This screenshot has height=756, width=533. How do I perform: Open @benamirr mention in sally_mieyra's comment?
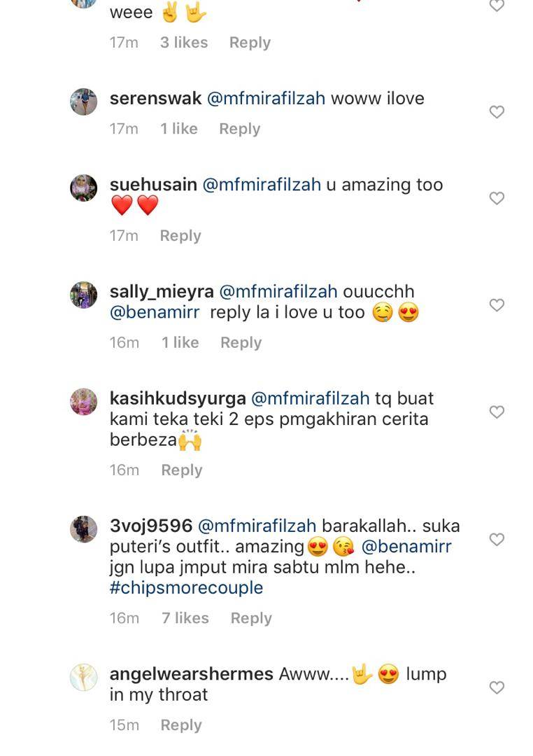tap(155, 312)
